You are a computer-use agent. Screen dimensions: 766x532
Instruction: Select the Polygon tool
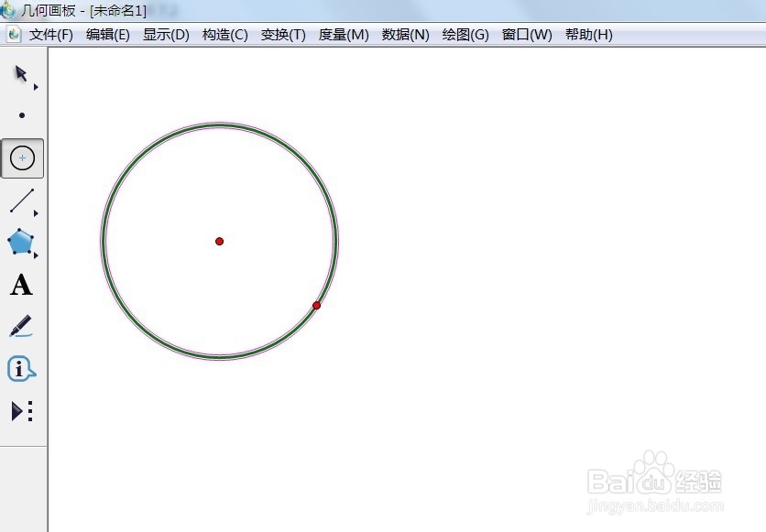pyautogui.click(x=20, y=242)
